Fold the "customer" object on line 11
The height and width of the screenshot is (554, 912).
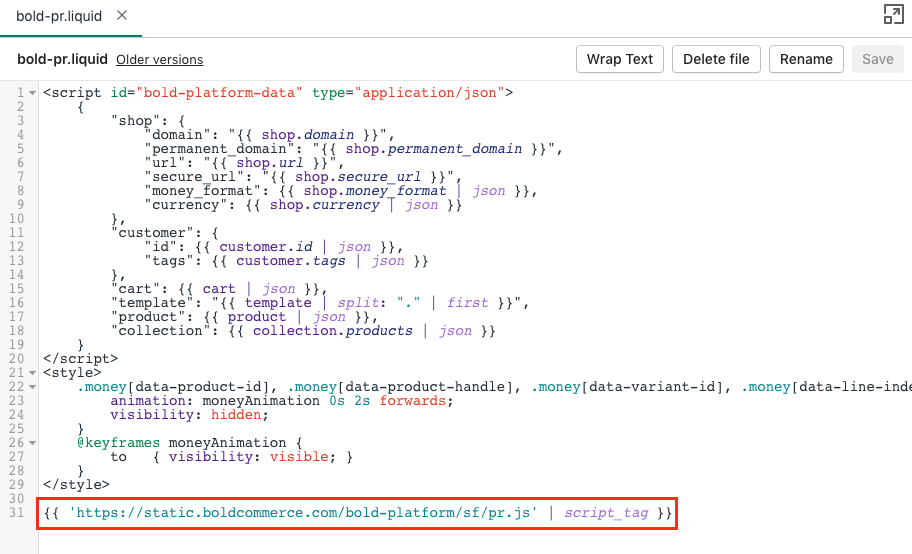[x=34, y=233]
